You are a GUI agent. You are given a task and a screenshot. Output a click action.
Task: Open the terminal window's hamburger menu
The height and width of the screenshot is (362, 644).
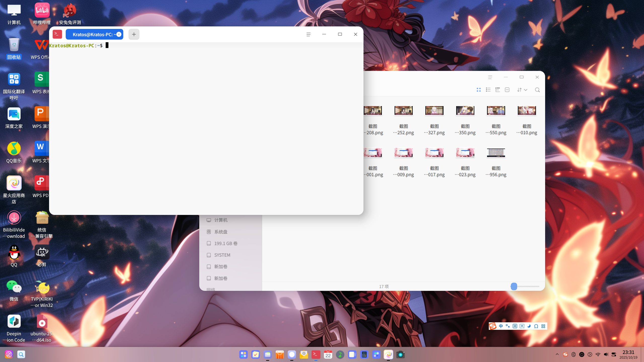[308, 34]
